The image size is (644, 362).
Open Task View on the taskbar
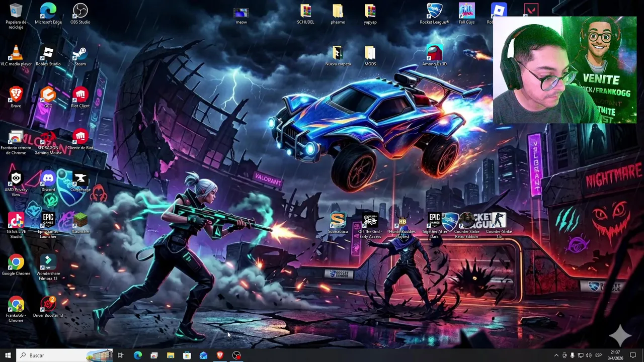[121, 355]
